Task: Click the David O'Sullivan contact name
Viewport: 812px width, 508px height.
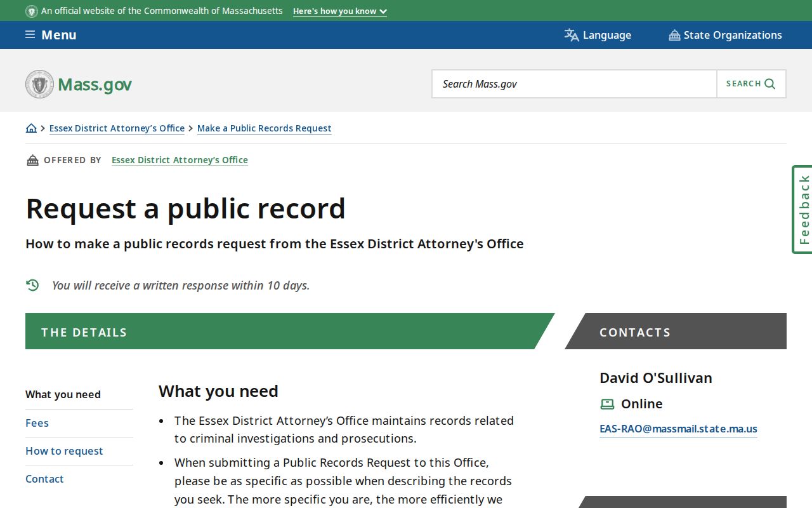Action: [656, 378]
